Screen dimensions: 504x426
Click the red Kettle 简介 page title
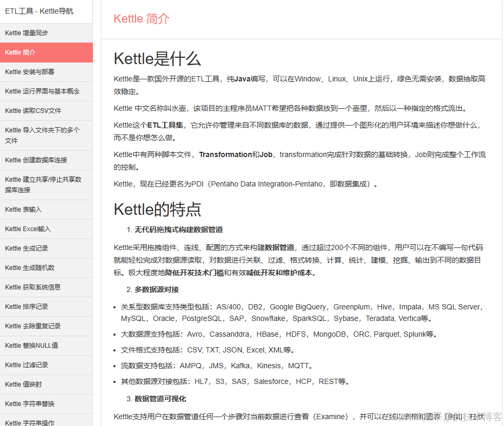141,19
